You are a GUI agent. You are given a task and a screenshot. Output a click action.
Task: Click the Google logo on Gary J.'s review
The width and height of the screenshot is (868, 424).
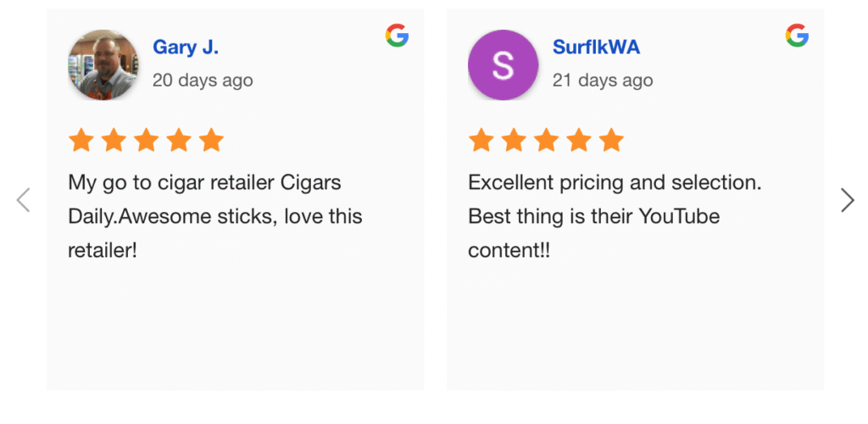tap(397, 36)
